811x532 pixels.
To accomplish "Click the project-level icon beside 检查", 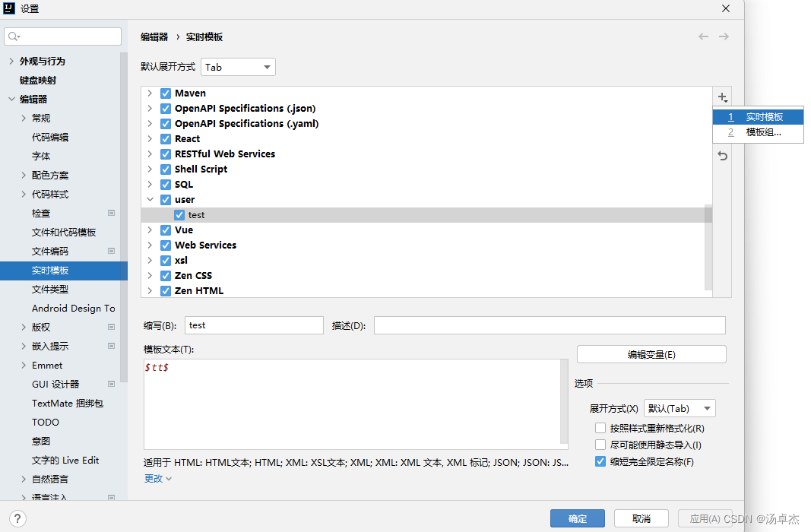I will pos(112,214).
